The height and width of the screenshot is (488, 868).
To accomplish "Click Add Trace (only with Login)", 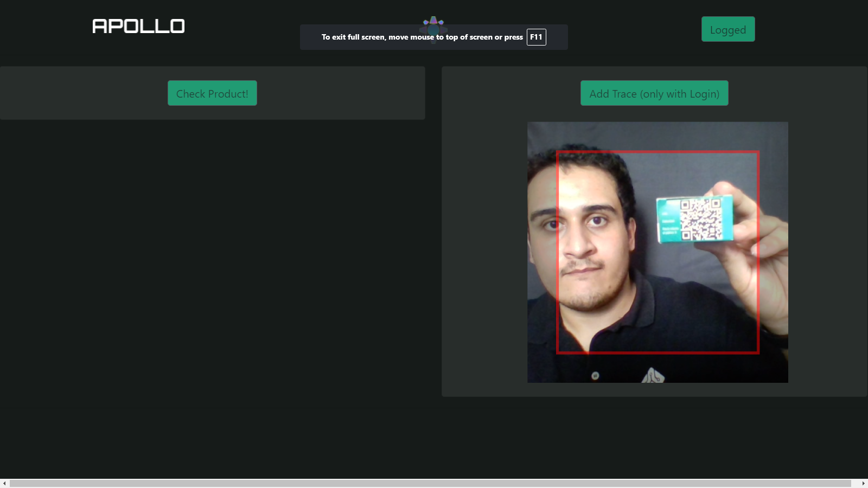I will (x=654, y=93).
